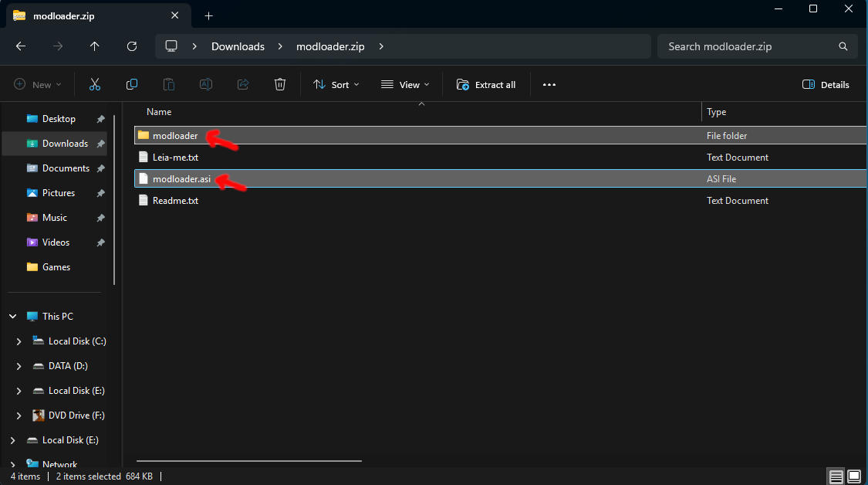The width and height of the screenshot is (868, 485).
Task: Click the modloader.asi file icon
Action: (144, 178)
